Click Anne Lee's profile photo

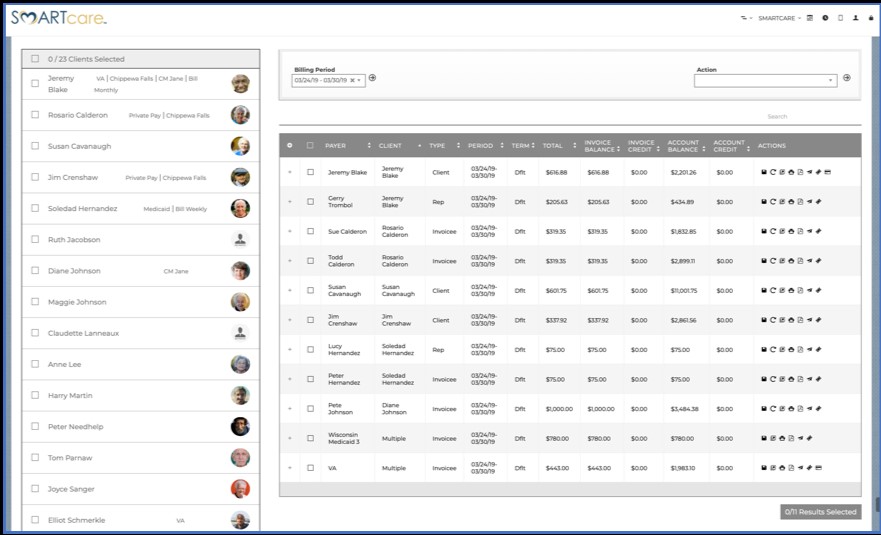tap(240, 364)
